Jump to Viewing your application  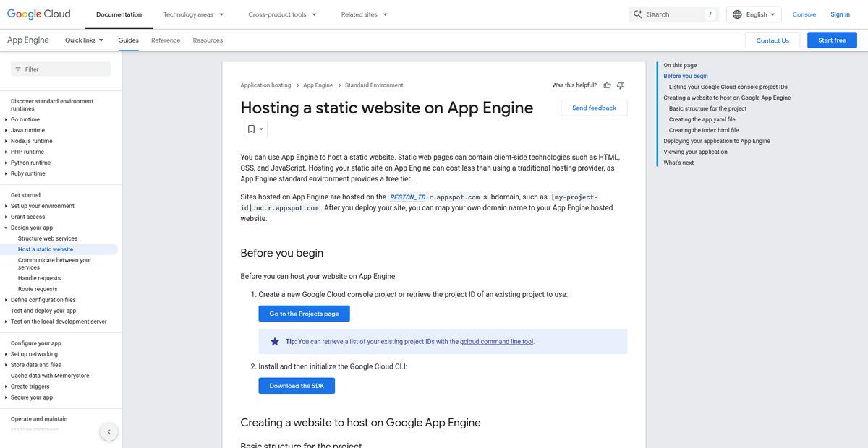[x=695, y=152]
